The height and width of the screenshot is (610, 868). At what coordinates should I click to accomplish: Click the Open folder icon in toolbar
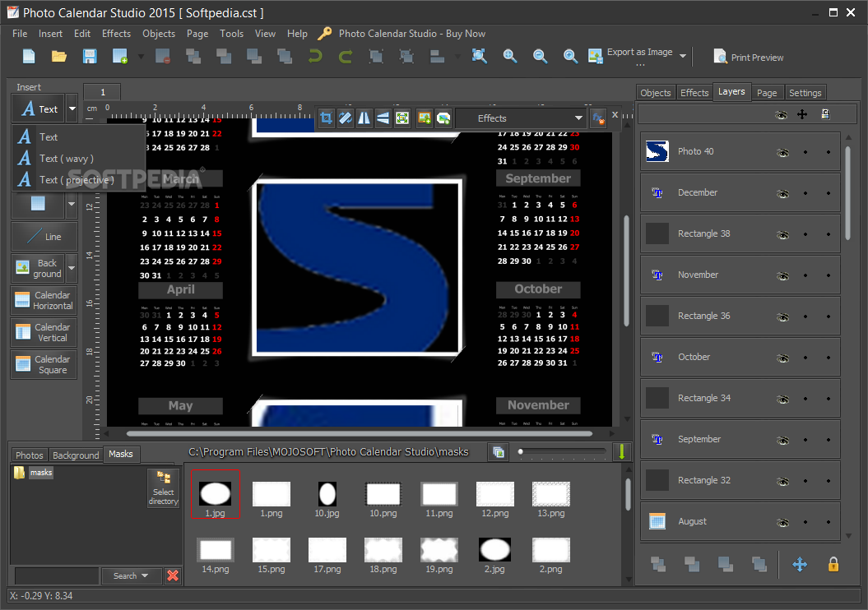pos(59,56)
